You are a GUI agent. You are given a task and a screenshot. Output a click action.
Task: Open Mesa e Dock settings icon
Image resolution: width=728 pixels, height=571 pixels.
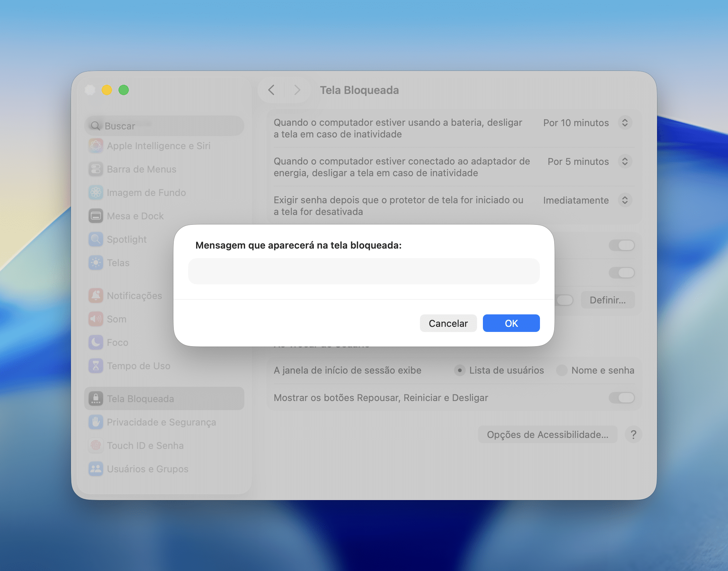pos(96,216)
